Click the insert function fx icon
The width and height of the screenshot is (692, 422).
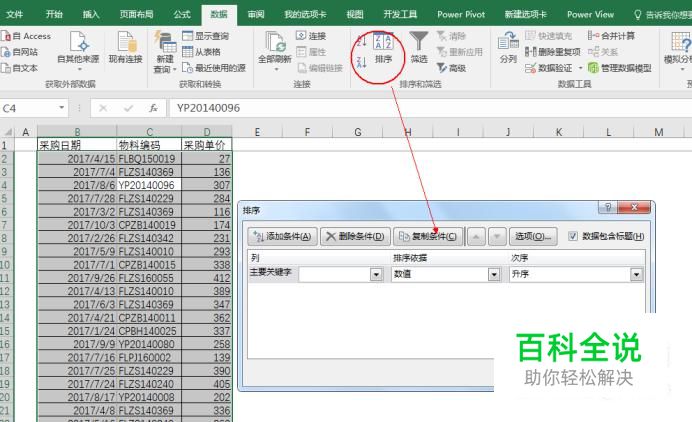coord(153,108)
